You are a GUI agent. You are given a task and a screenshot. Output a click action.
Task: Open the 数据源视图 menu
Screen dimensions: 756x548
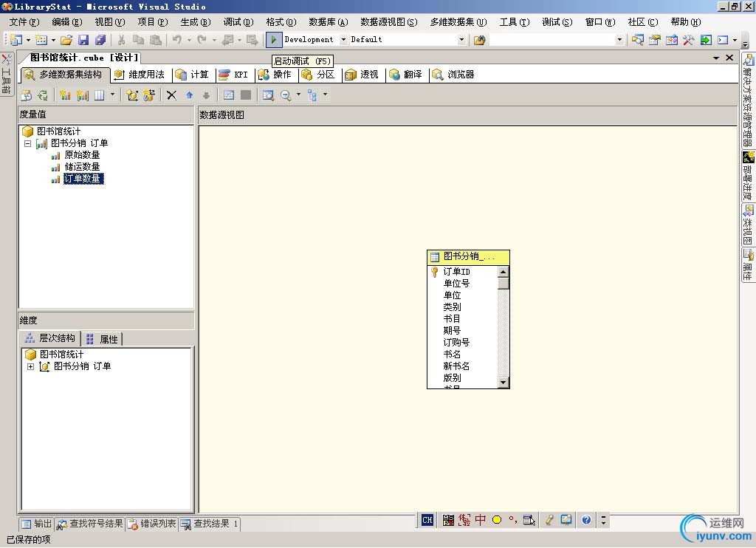click(x=388, y=22)
